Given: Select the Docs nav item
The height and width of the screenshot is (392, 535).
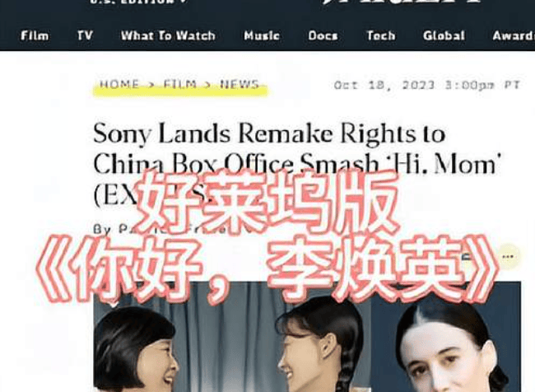Looking at the screenshot, I should pyautogui.click(x=323, y=35).
